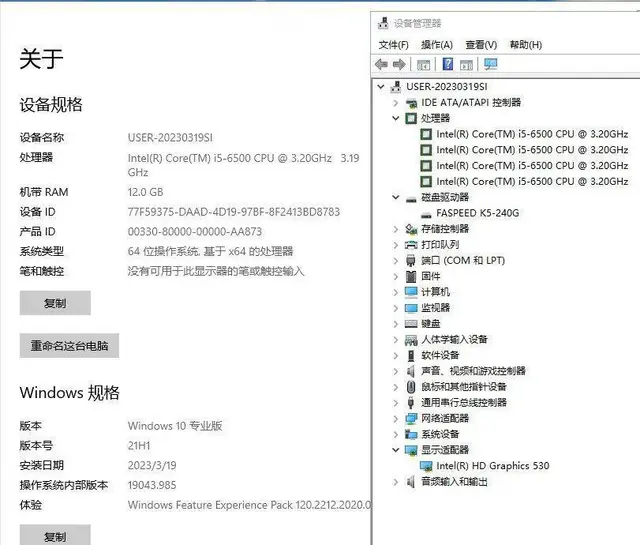640x545 pixels.
Task: Expand the 音频输入和输出 node
Action: tap(395, 482)
